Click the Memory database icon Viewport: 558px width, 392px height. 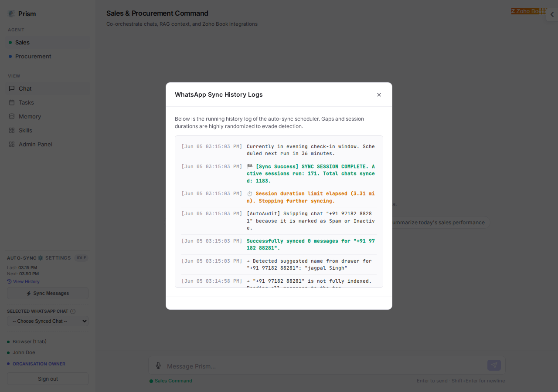point(12,116)
